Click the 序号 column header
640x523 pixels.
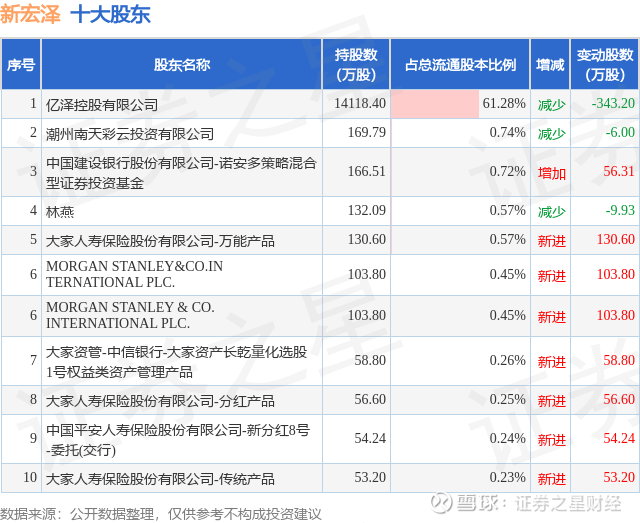[21, 65]
